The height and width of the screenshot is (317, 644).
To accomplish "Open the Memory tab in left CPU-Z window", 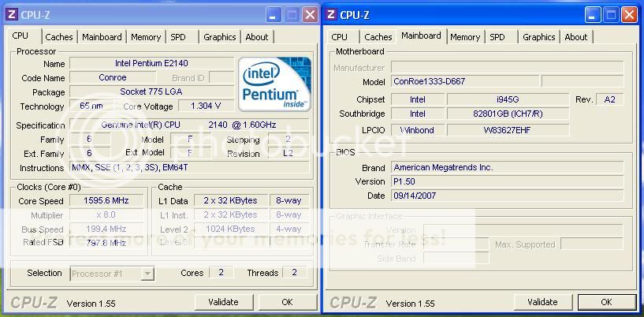I will tap(146, 37).
